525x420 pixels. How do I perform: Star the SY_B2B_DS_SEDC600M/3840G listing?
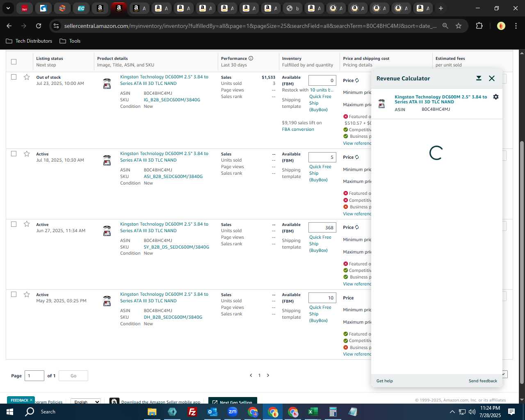point(27,224)
